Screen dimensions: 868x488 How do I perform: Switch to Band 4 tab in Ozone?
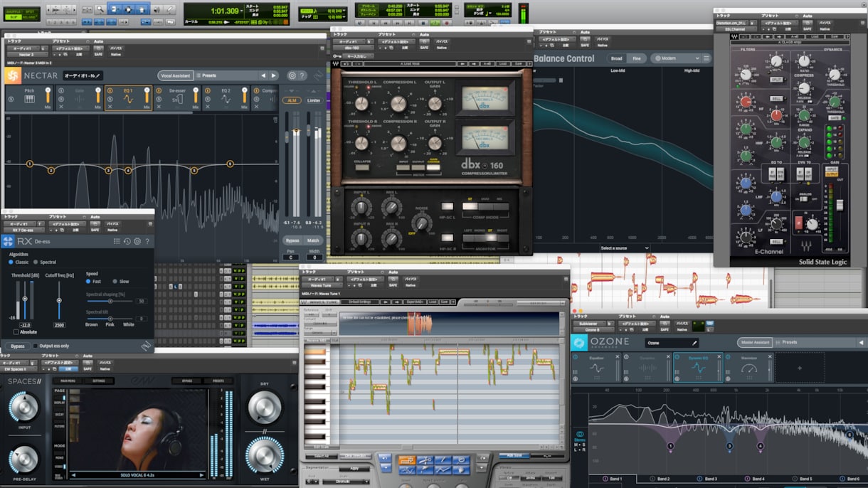point(754,479)
